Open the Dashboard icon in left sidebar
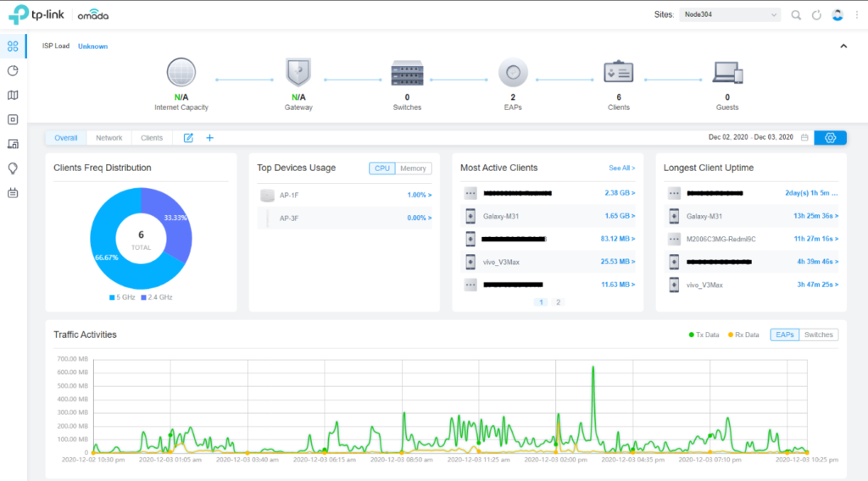868x481 pixels. 13,46
